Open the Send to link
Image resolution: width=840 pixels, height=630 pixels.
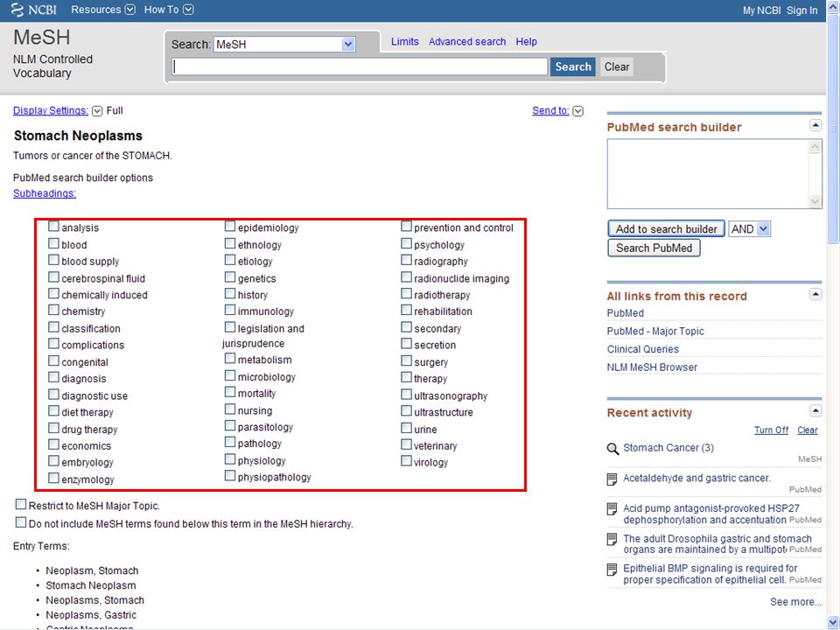click(550, 110)
